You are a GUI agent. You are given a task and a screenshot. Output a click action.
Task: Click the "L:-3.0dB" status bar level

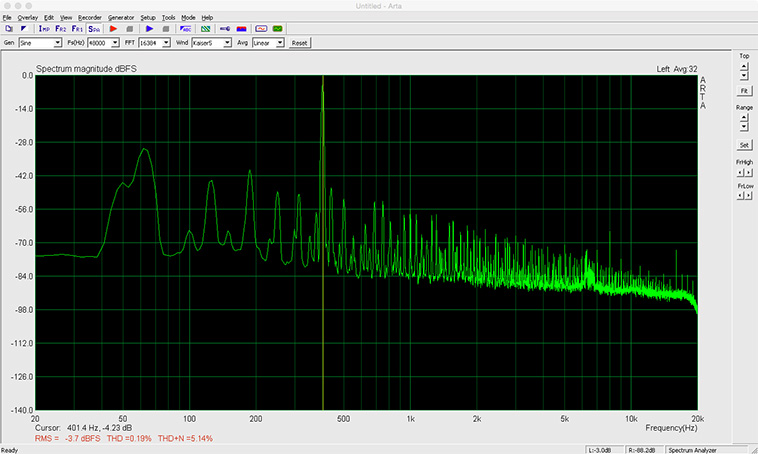tap(600, 450)
